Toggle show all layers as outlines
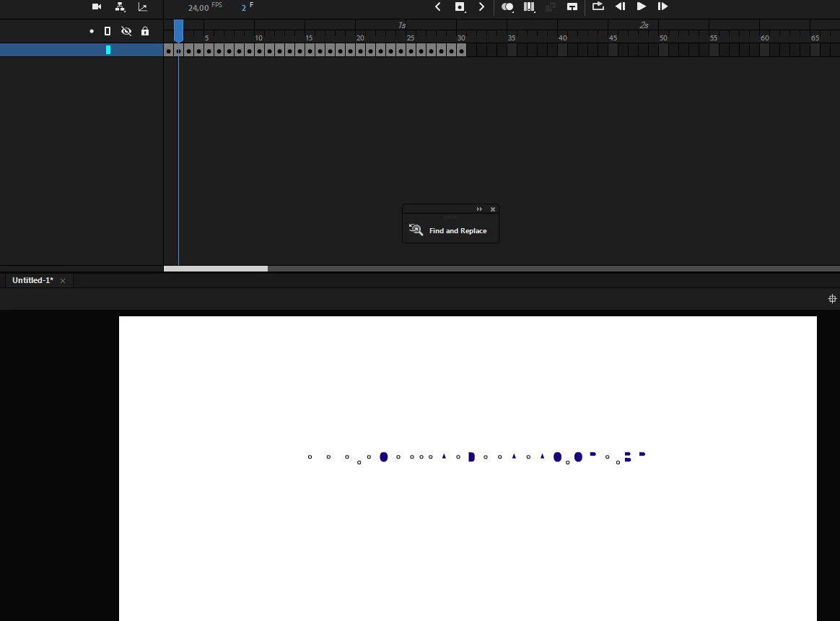Image resolution: width=840 pixels, height=621 pixels. tap(108, 31)
